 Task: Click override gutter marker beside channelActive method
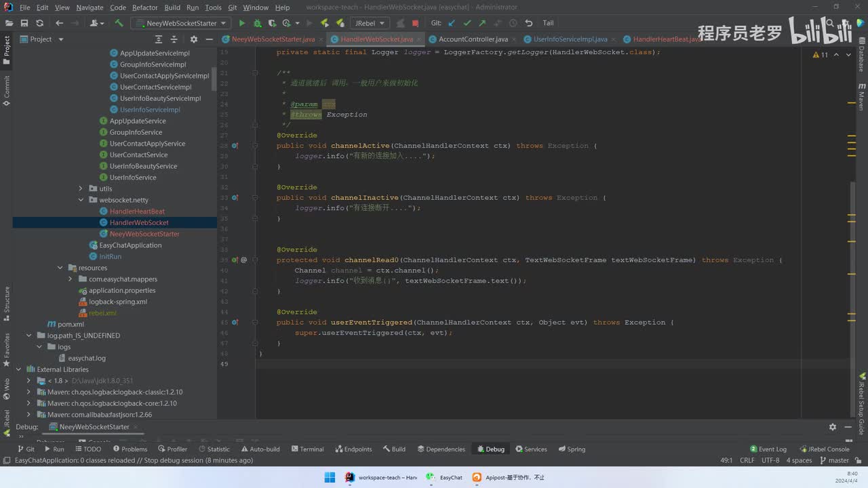pos(235,146)
